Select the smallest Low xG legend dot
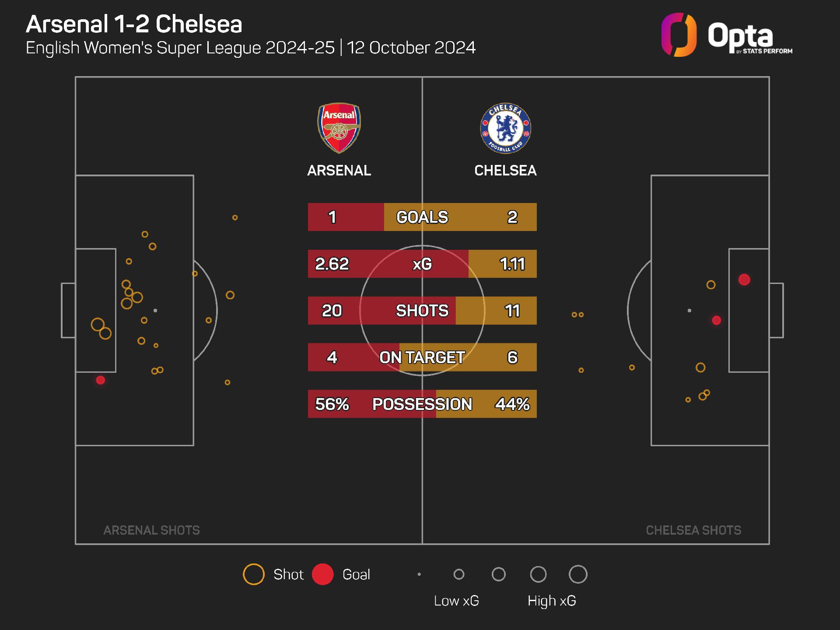The image size is (840, 630). pyautogui.click(x=419, y=574)
